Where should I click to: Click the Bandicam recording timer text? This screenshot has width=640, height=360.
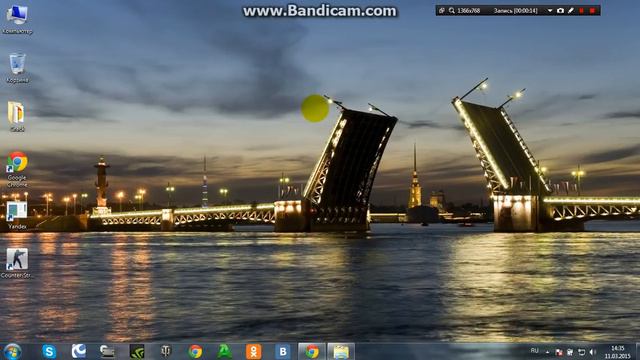(516, 11)
